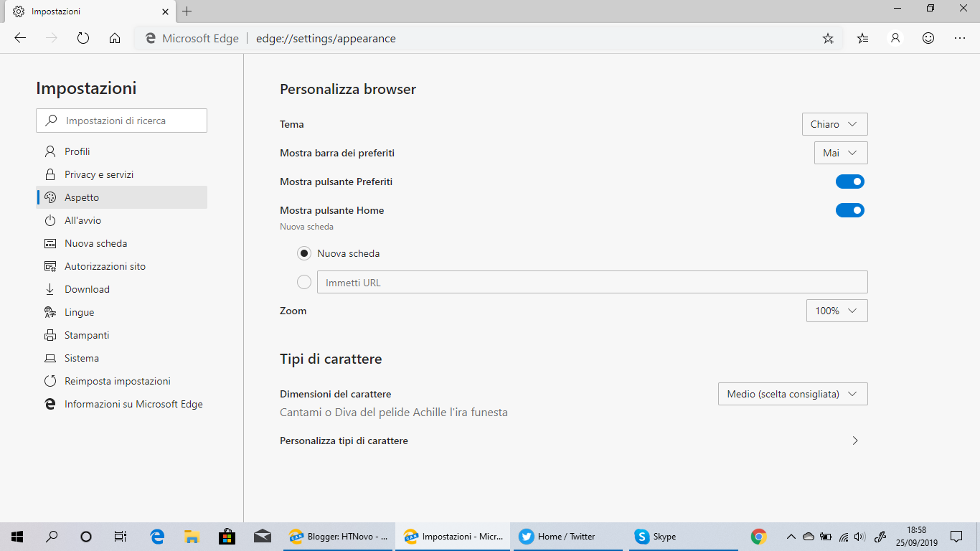
Task: Click the Tipi di carattere heading
Action: point(331,359)
